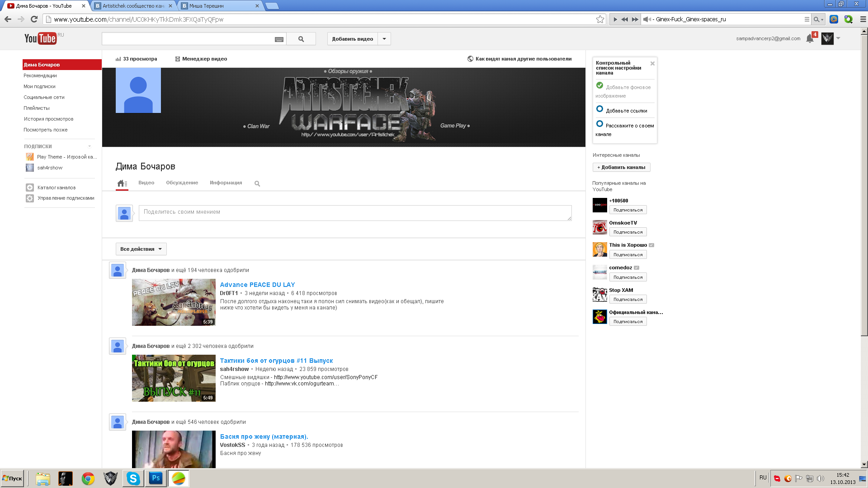Click the RU language indicator in tray
The image size is (868, 488).
point(763,478)
